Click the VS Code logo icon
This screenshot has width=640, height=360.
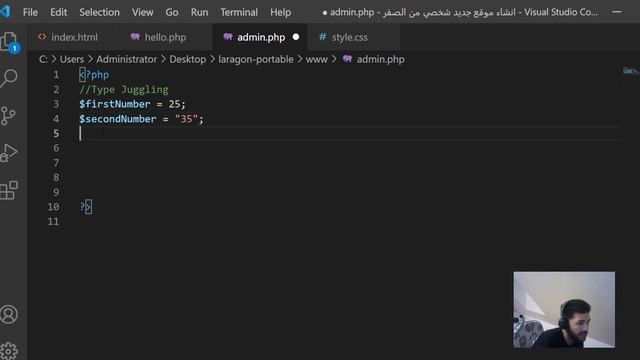5,11
